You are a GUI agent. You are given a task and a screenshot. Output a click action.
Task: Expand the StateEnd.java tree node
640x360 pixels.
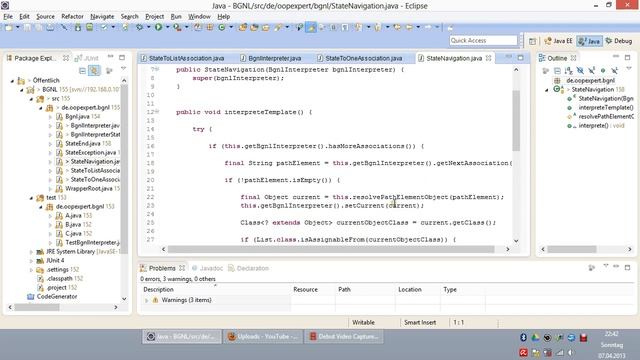click(50, 144)
